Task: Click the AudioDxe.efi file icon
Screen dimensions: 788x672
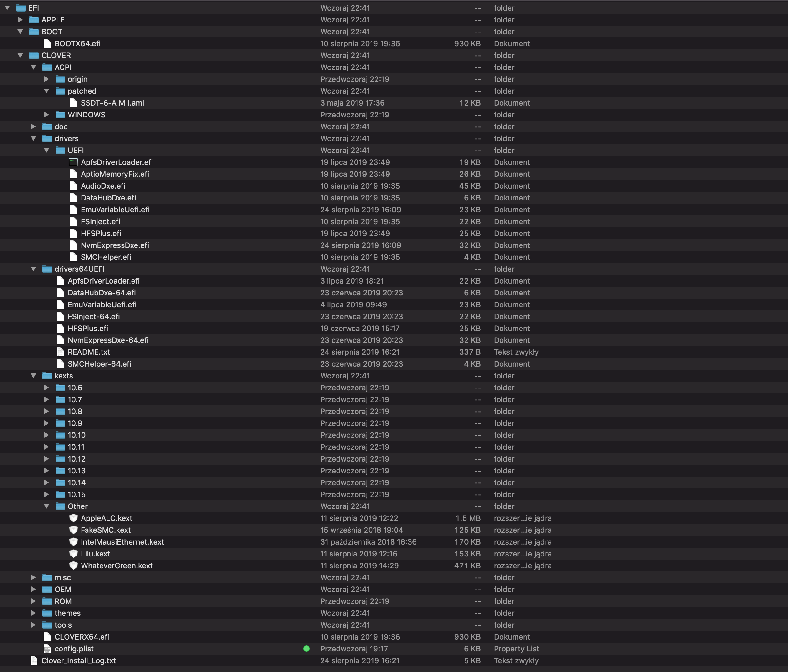Action: pos(73,186)
